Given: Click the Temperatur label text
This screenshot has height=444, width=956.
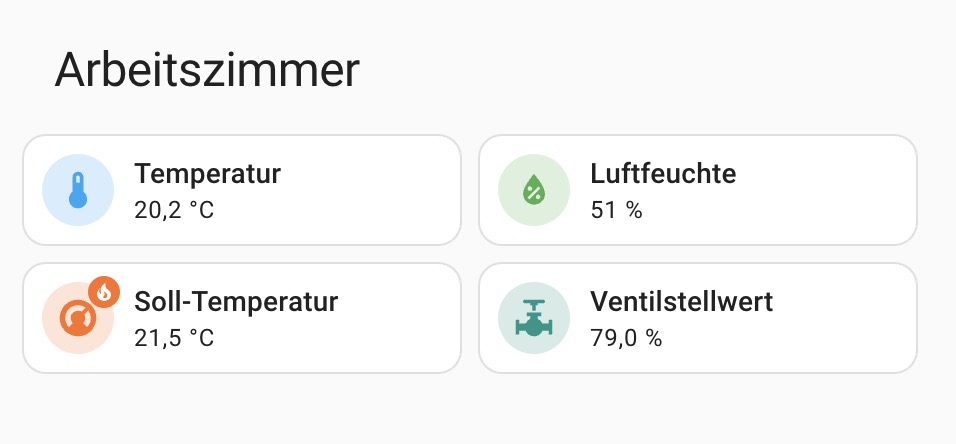Looking at the screenshot, I should 207,174.
